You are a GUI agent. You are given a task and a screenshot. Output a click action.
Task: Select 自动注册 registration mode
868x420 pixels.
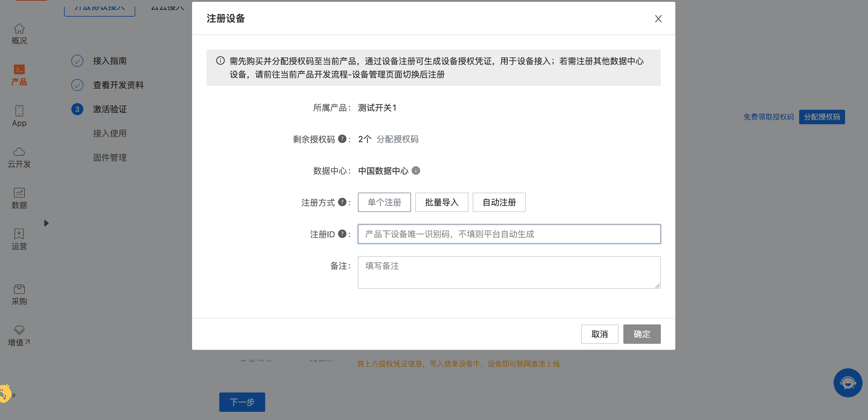click(499, 202)
